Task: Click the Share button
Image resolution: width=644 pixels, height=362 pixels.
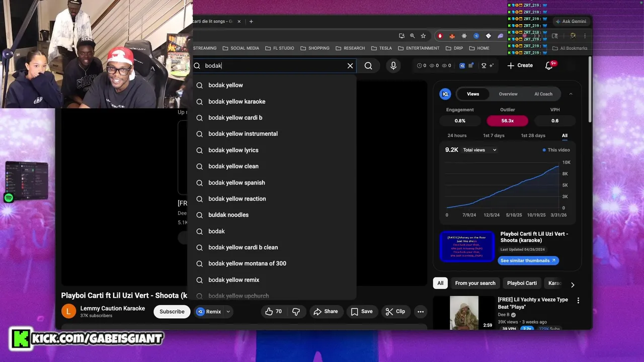Action: click(x=326, y=312)
